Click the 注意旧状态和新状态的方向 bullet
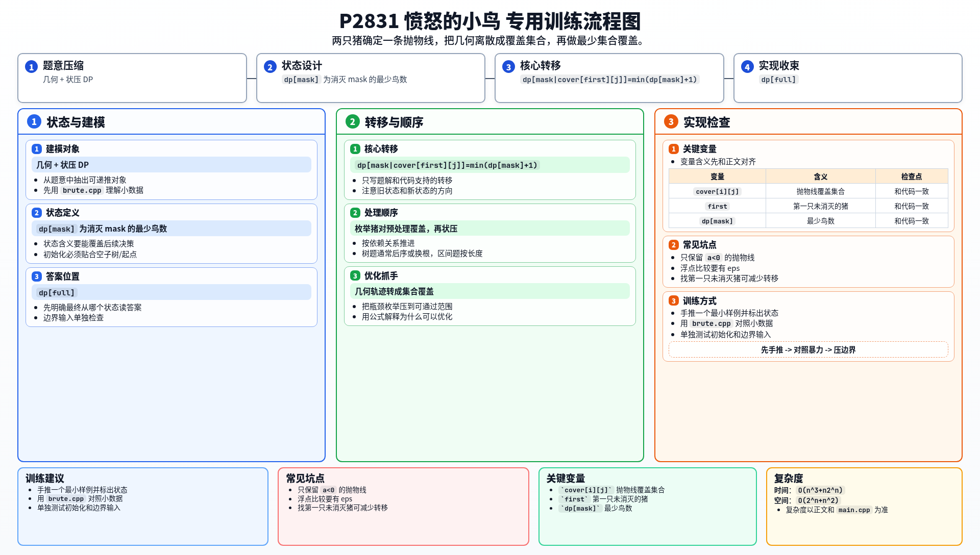This screenshot has width=980, height=555. 407,191
